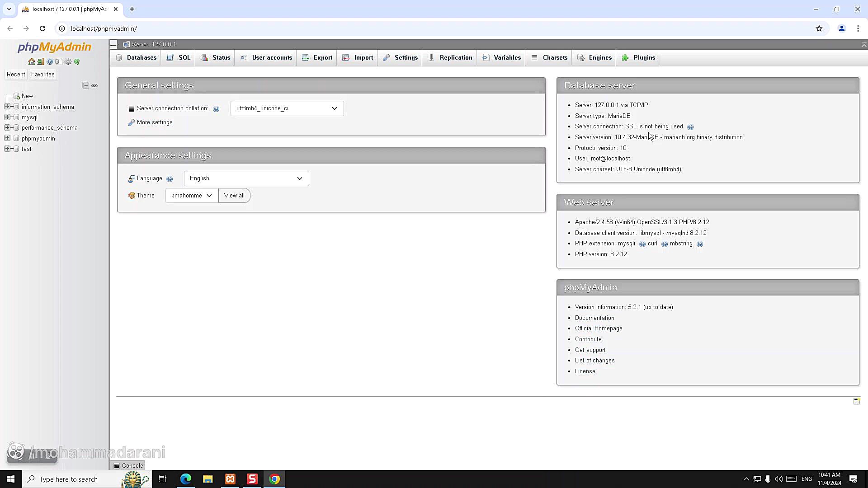This screenshot has width=868, height=488.
Task: Open navigation panel settings gear icon
Action: pos(68,62)
